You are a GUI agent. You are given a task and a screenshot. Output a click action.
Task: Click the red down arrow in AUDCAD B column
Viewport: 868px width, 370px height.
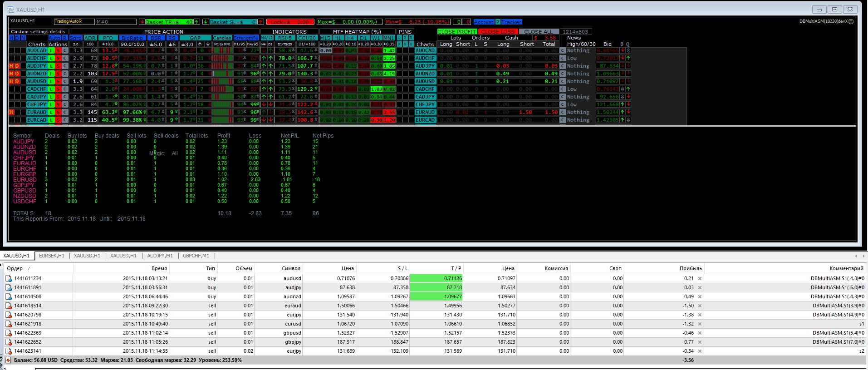(623, 50)
